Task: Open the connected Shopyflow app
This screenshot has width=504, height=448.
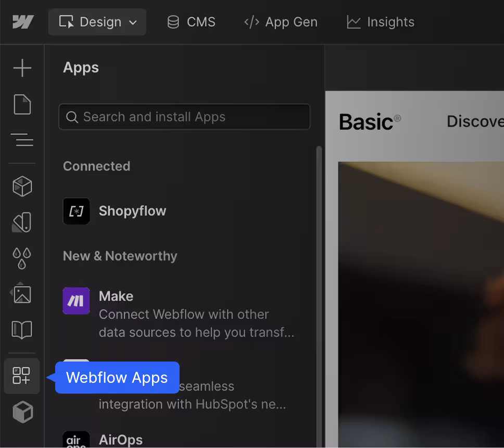Action: coord(132,211)
